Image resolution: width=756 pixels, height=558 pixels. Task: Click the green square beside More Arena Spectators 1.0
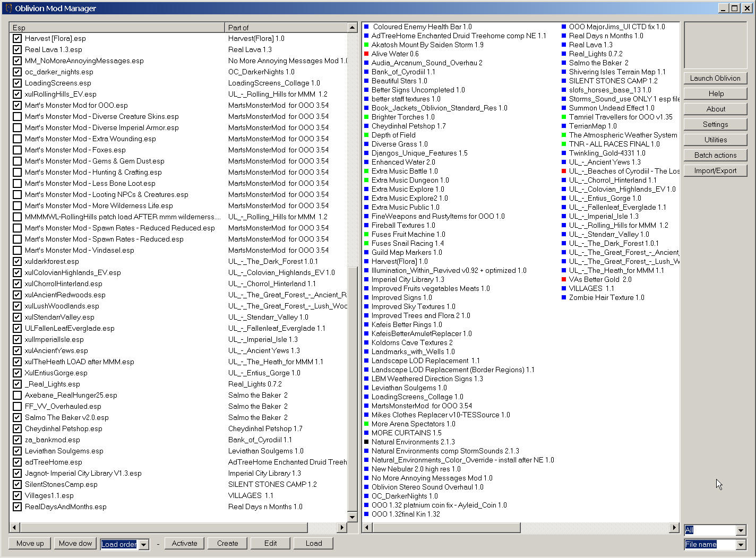click(366, 424)
